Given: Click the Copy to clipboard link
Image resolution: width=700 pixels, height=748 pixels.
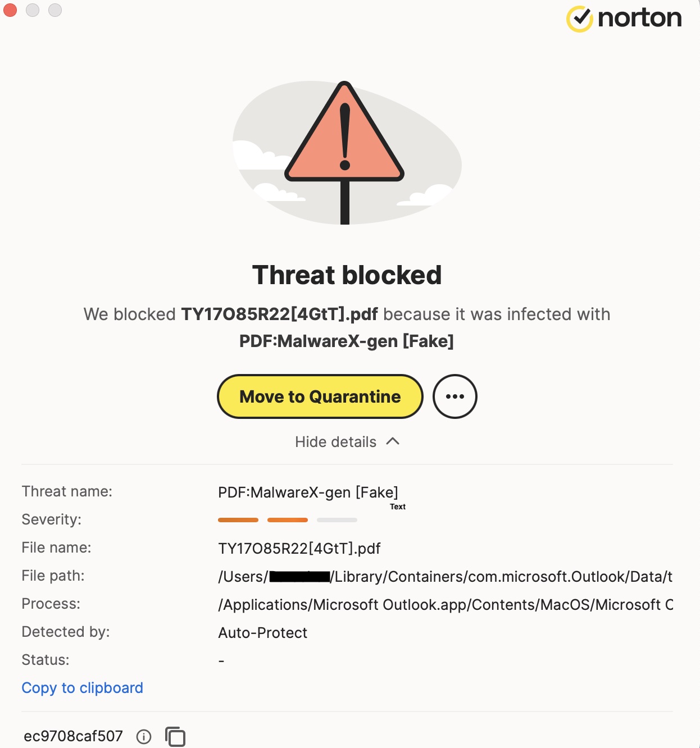Looking at the screenshot, I should point(82,688).
